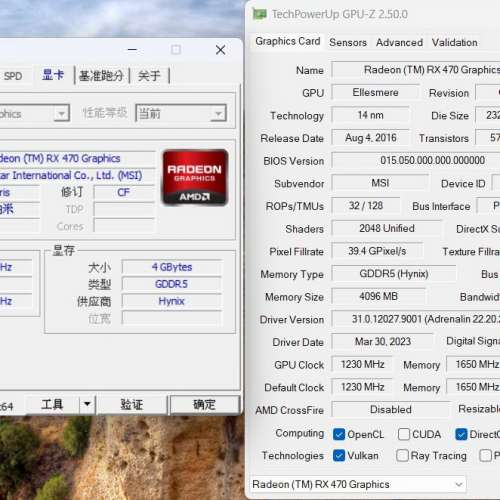Click the GPU Clock row Memory value 1650 MHz
Viewport: 500px width, 500px height.
pyautogui.click(x=473, y=364)
